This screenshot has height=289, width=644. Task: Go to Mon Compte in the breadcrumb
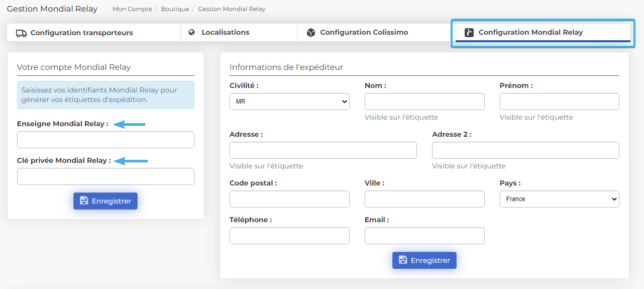point(133,9)
